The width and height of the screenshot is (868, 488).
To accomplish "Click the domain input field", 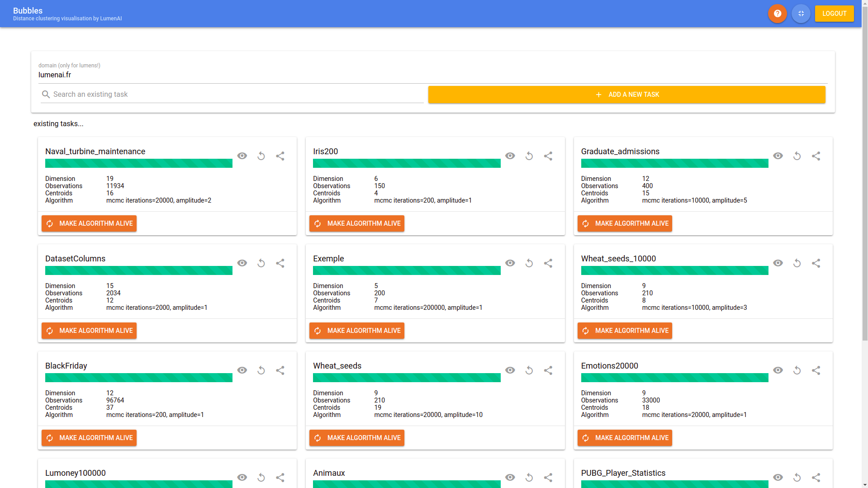I will click(x=433, y=75).
